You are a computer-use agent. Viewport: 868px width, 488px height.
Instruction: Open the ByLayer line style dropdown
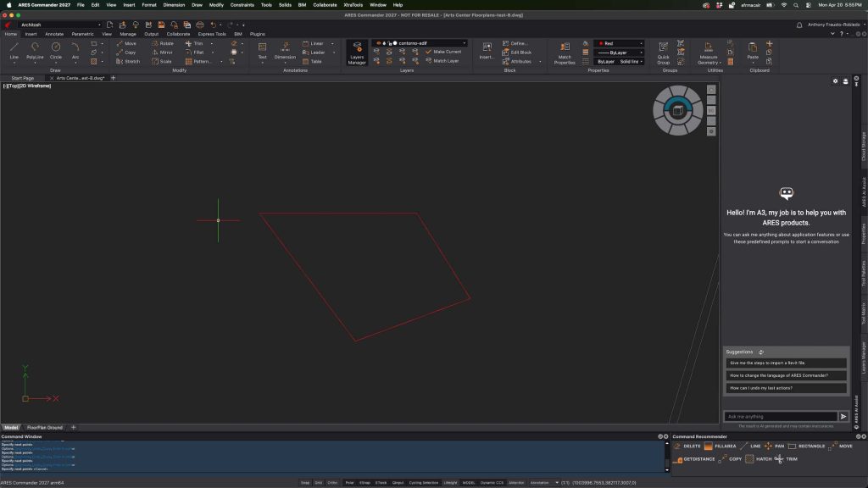[x=619, y=53]
